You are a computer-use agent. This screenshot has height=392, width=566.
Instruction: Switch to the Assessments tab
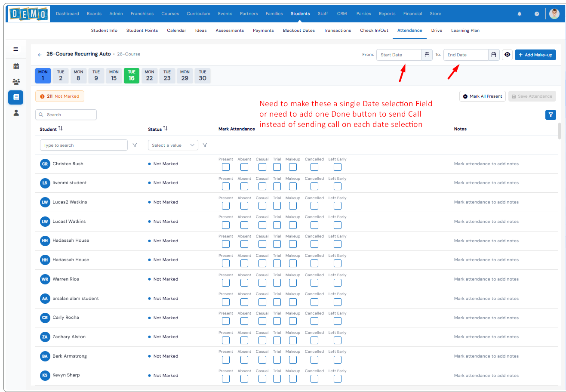pyautogui.click(x=230, y=31)
